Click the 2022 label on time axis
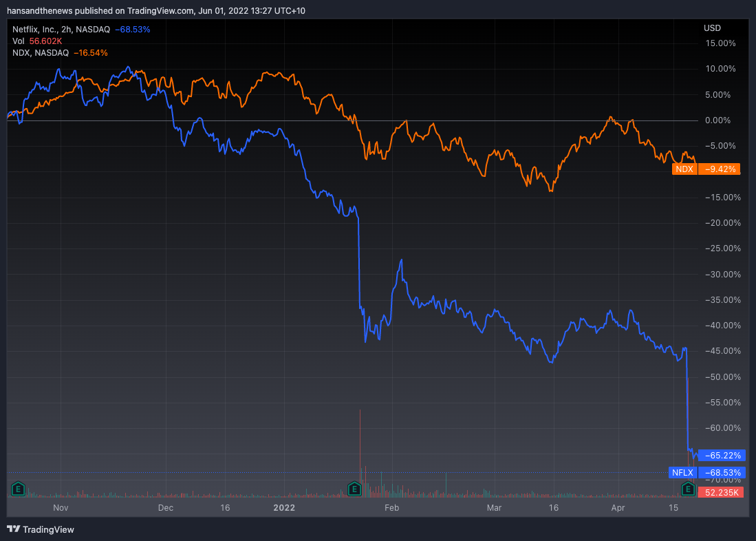This screenshot has height=541, width=756. tap(283, 508)
